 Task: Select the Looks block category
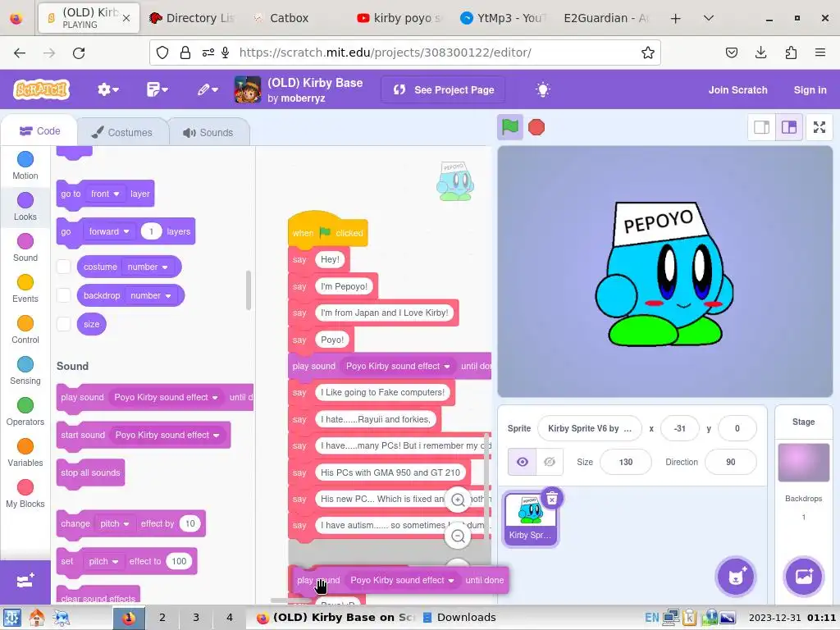click(25, 207)
